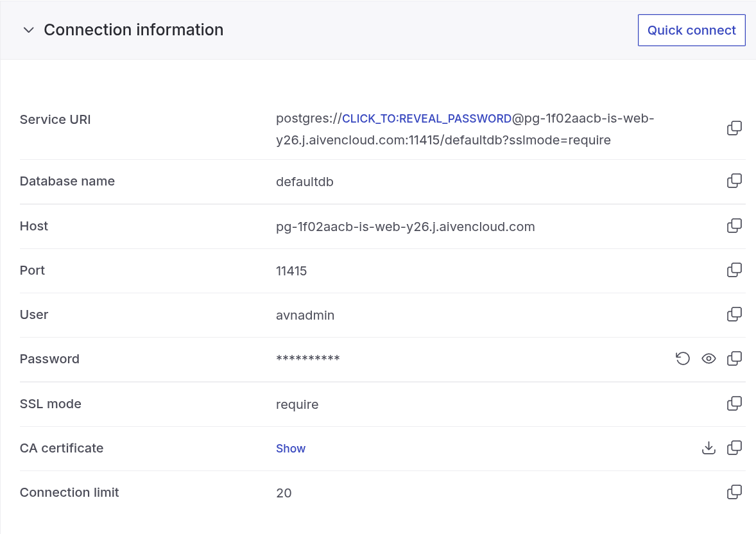Screen dimensions: 756x534
Task: Click the 'User' label
Action: tap(34, 315)
